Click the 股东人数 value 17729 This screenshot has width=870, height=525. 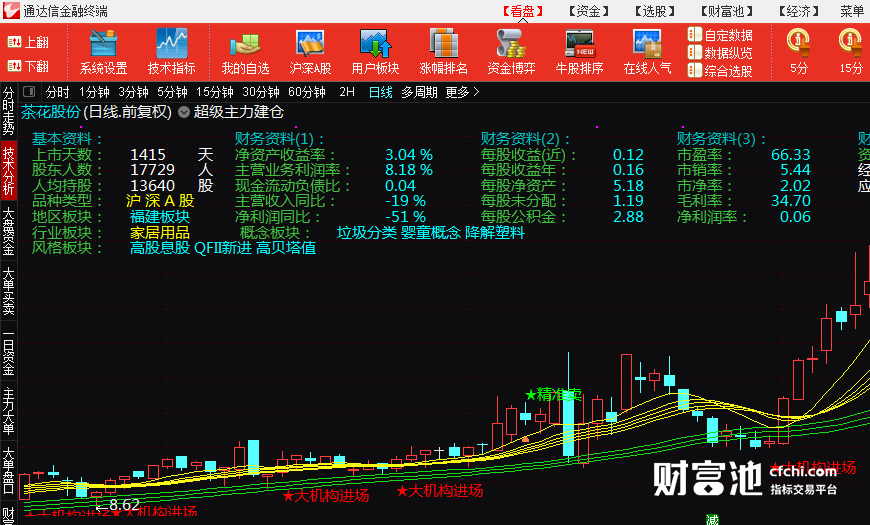click(x=153, y=169)
